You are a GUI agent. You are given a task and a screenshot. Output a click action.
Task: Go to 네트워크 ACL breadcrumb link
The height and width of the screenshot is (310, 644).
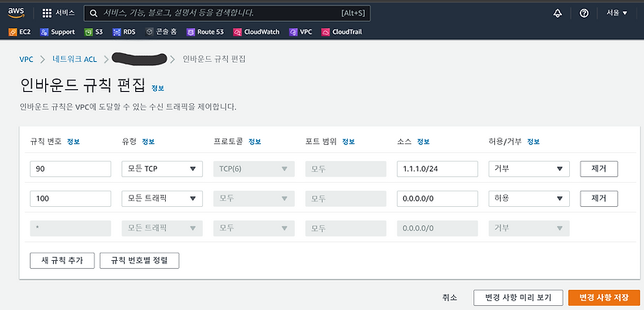74,59
